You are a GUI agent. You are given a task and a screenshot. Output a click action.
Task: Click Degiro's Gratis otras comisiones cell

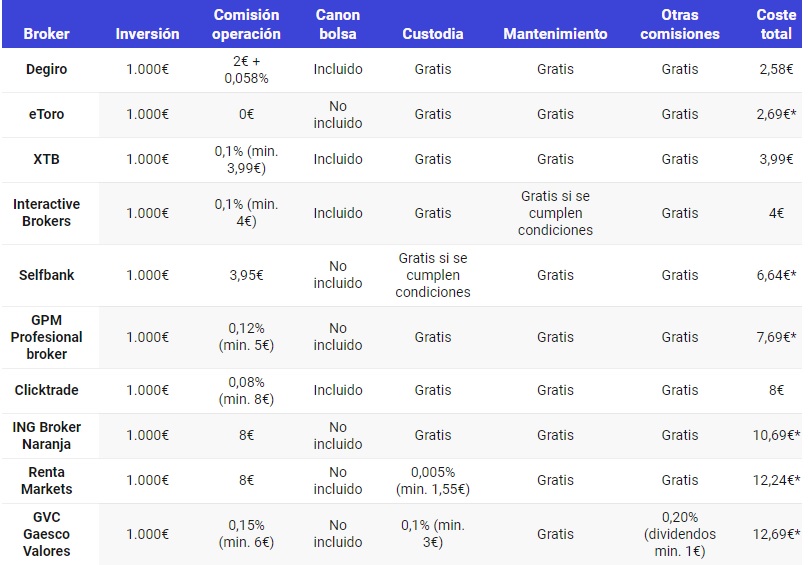pos(680,69)
